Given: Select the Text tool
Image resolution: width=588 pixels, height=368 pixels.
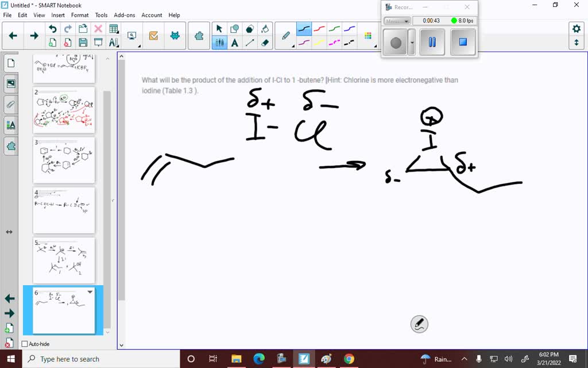Looking at the screenshot, I should (234, 42).
